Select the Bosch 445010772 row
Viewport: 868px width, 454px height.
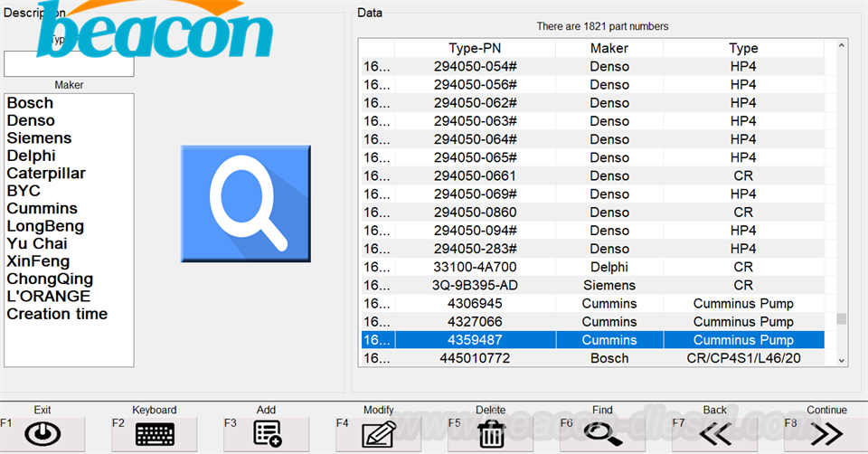point(475,359)
